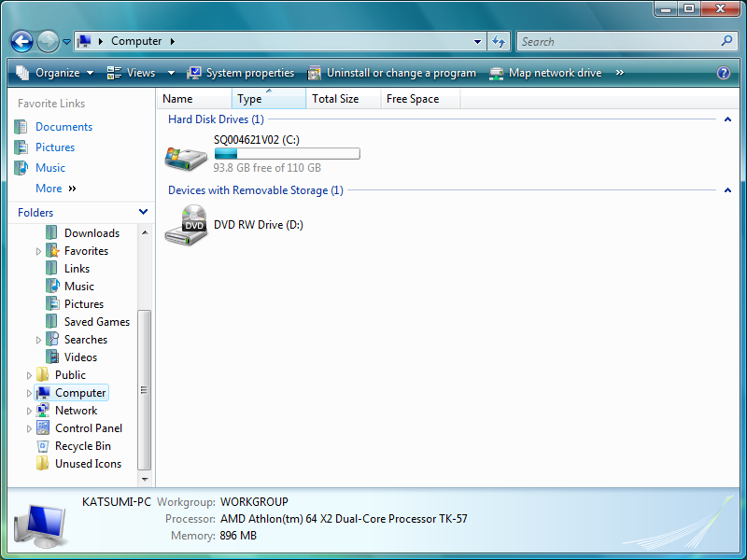Click Computer breadcrumb in address bar
This screenshot has height=560, width=747.
click(136, 41)
